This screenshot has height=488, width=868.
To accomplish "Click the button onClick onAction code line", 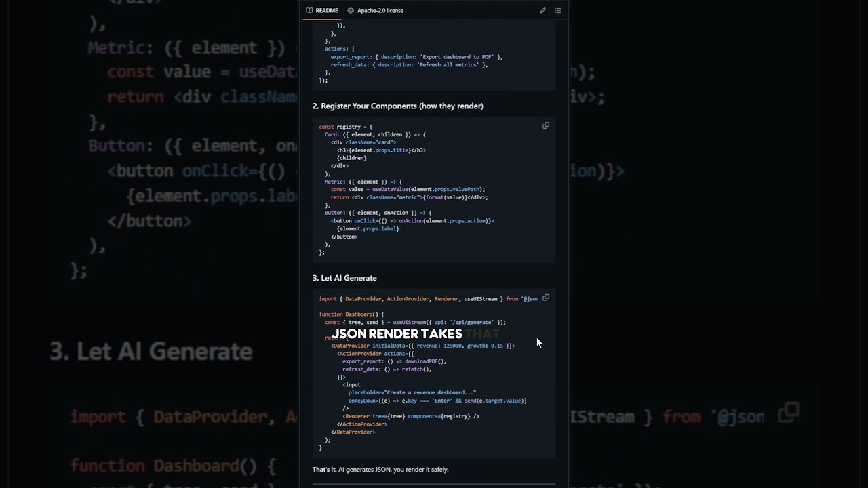I will (412, 221).
